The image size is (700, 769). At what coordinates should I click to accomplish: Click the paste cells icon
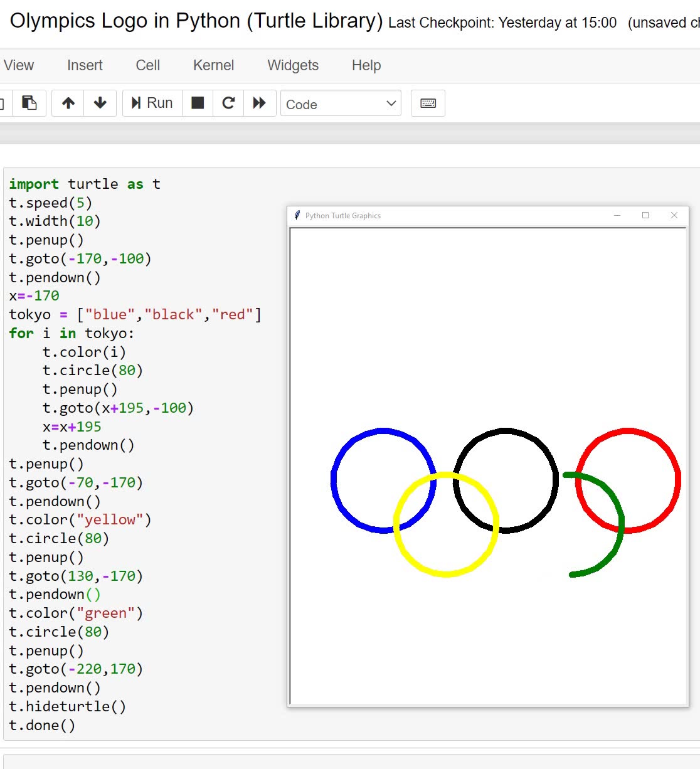[x=29, y=103]
